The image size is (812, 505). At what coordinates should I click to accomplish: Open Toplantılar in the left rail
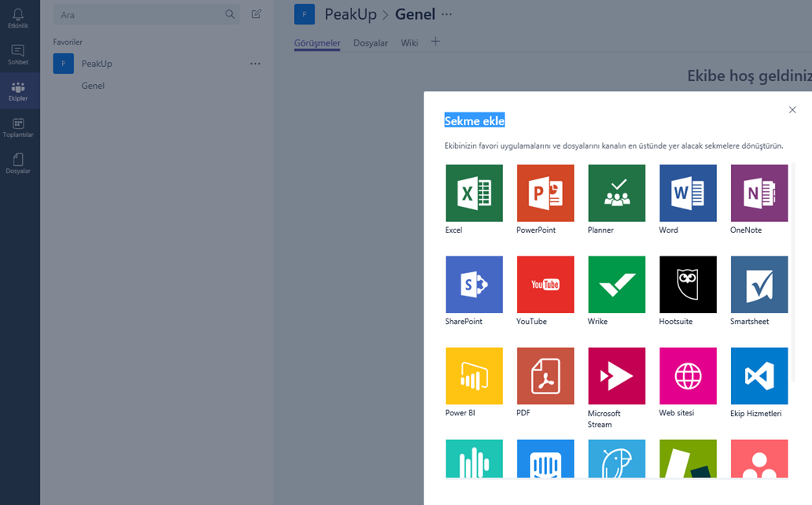click(18, 127)
